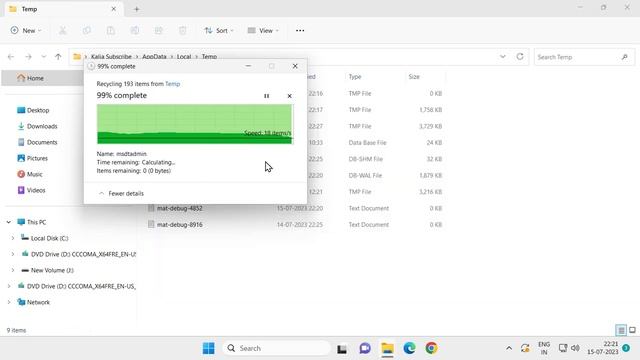Switch to details view layout icon
Image resolution: width=640 pixels, height=360 pixels.
(x=621, y=330)
